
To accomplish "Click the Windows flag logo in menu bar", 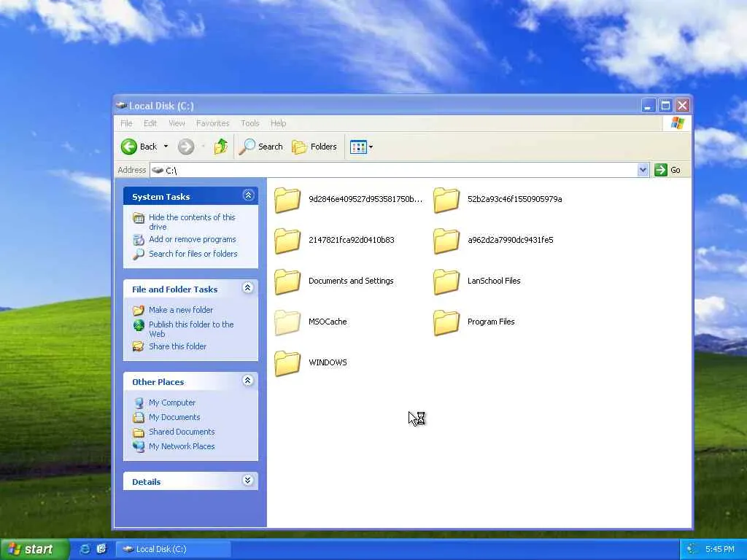I will 678,123.
